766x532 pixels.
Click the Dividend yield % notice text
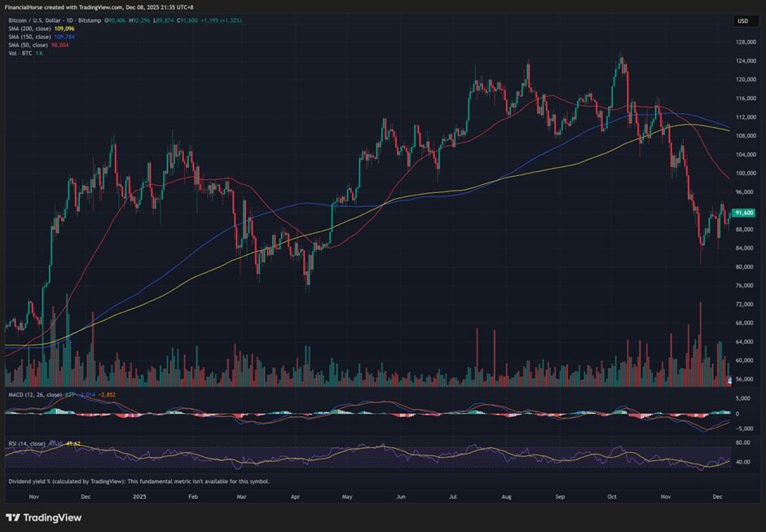click(x=139, y=481)
